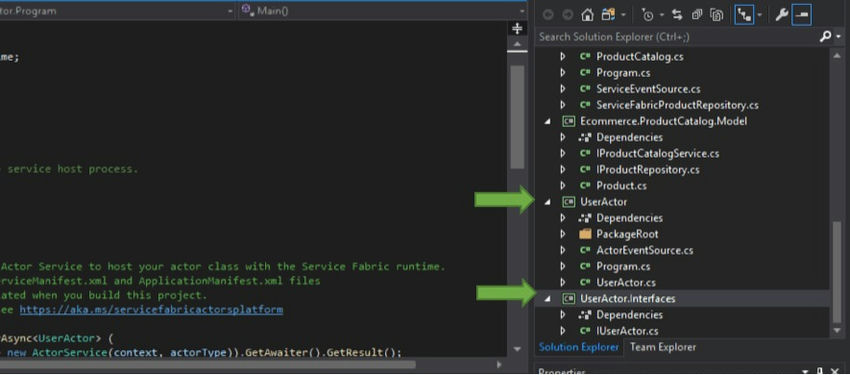Select Program.cs under UserActor project

coord(623,267)
